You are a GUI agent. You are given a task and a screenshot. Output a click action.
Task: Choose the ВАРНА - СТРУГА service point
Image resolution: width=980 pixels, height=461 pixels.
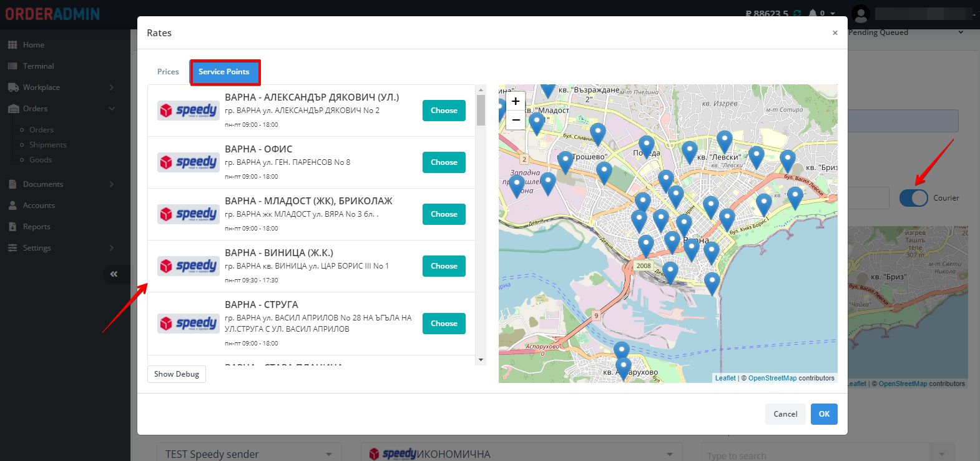point(444,324)
